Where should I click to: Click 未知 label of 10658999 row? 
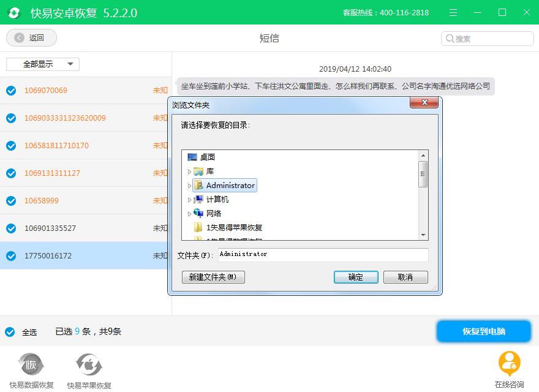[160, 200]
